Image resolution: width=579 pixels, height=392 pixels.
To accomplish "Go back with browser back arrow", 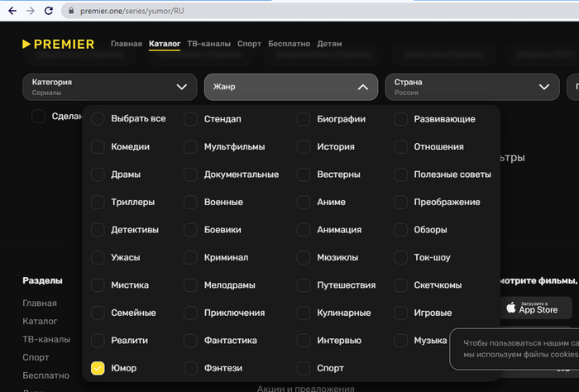I will (9, 11).
